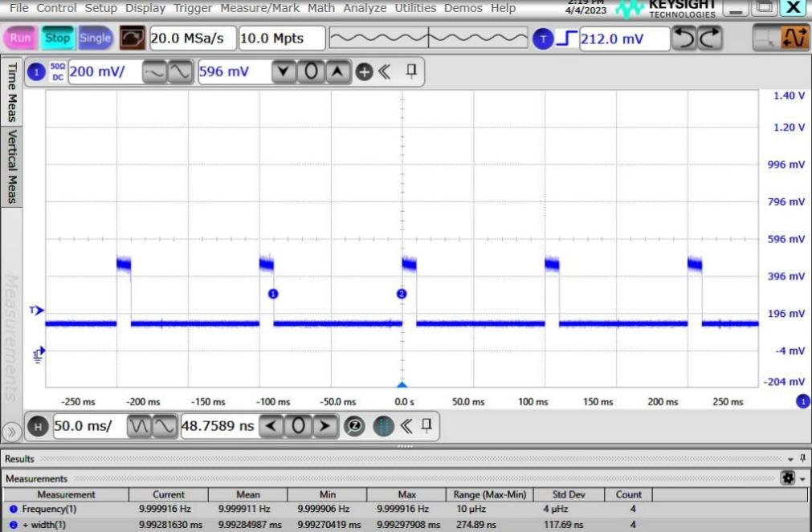Click the autoscale icon next to Single
The width and height of the screenshot is (812, 532).
[132, 38]
